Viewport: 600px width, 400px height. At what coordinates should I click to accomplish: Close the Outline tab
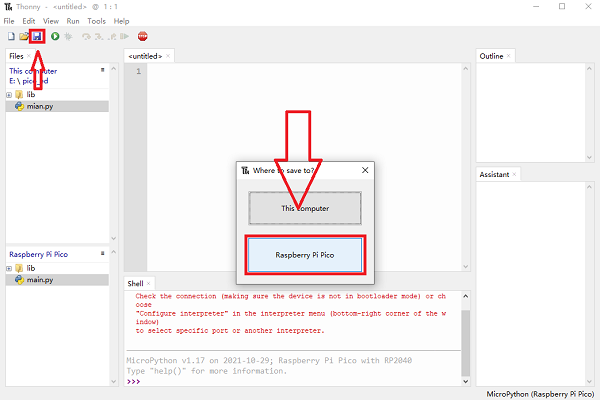coord(509,56)
